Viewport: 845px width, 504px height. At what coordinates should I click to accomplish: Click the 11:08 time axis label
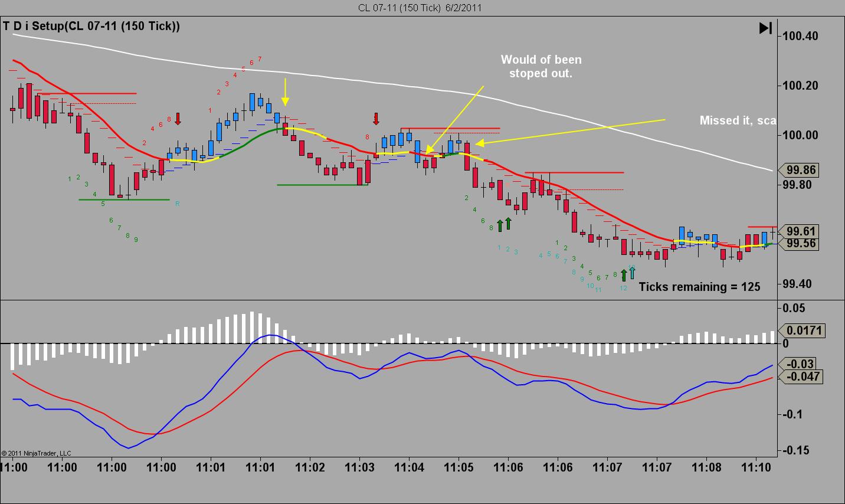[x=706, y=467]
